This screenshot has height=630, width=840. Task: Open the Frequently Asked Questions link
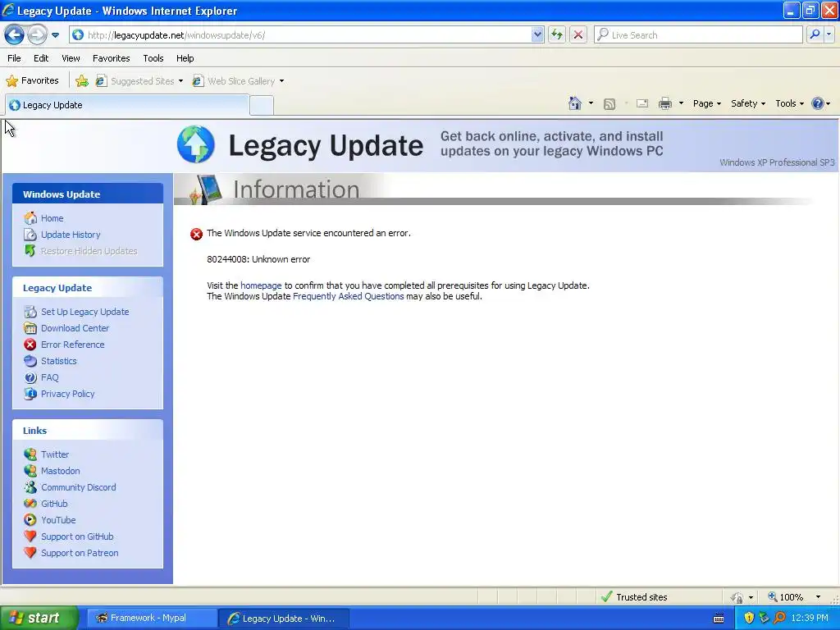[348, 296]
